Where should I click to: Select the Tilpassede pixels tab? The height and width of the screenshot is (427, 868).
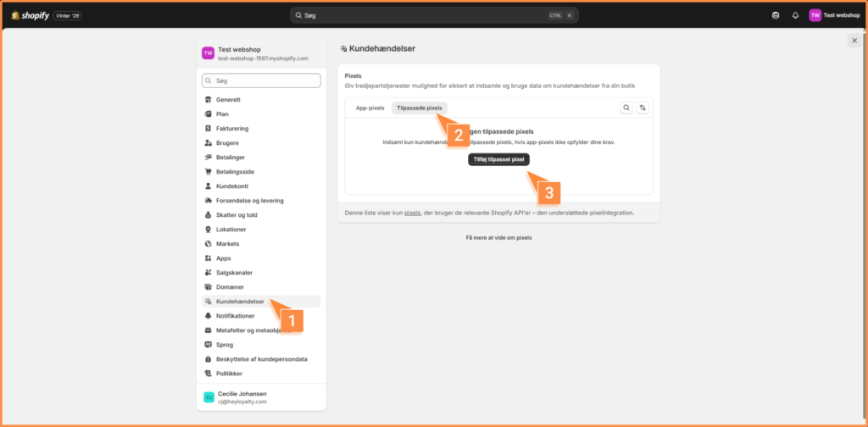[x=419, y=108]
